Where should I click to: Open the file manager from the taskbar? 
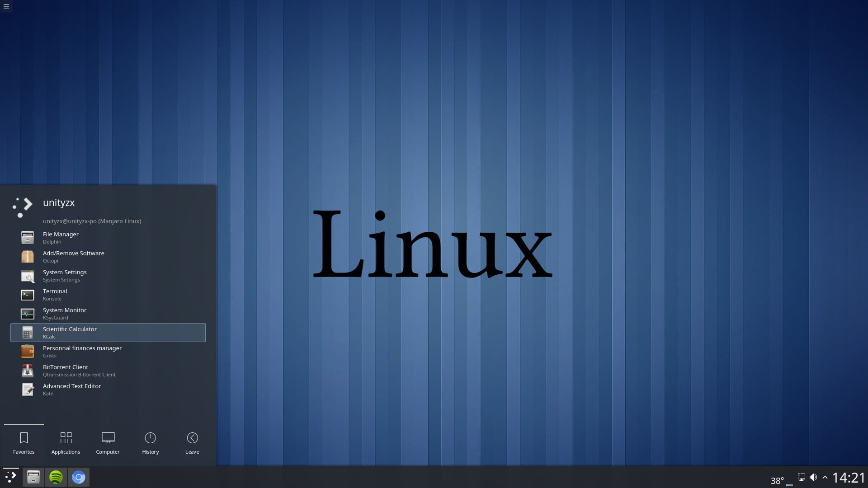pos(33,477)
